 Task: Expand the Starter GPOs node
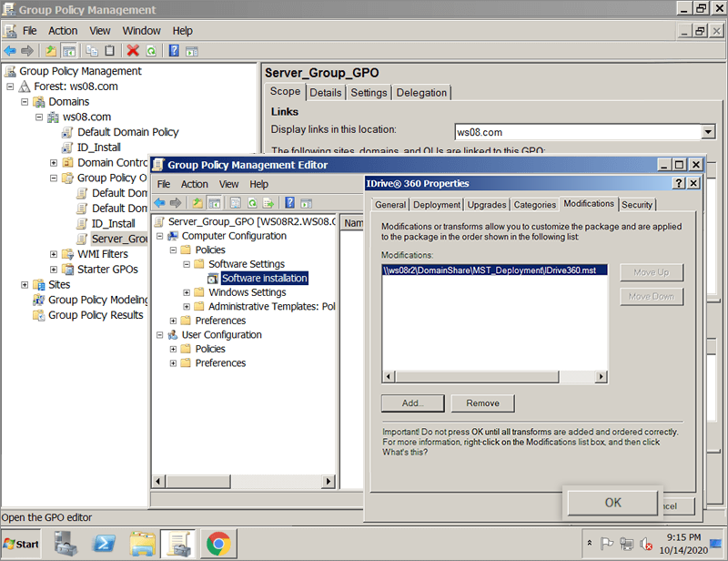(54, 270)
